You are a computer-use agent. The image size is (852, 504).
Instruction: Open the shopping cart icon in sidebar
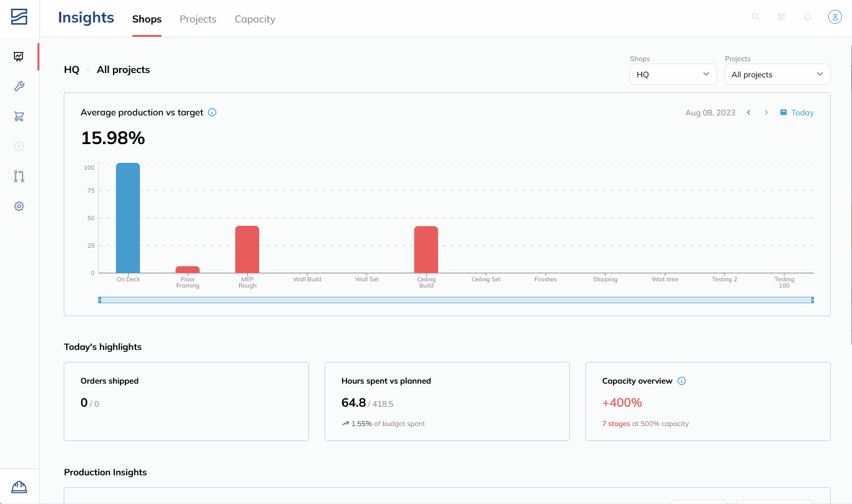pos(19,117)
